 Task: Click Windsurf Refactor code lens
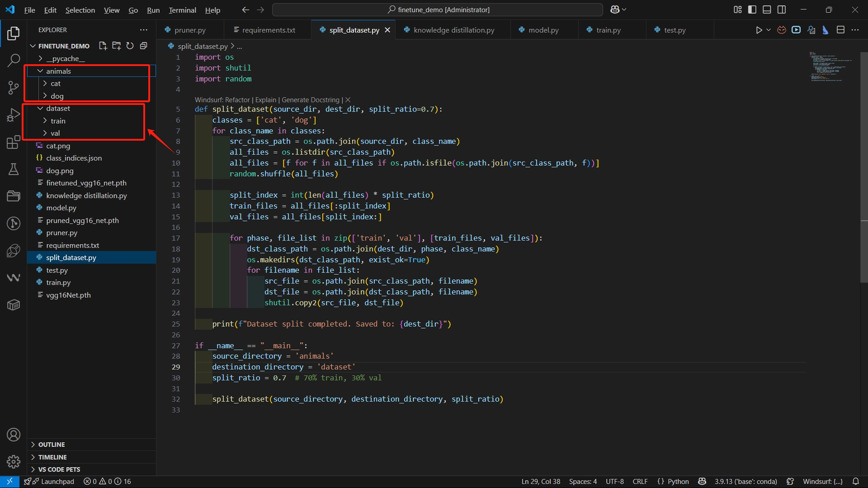222,99
